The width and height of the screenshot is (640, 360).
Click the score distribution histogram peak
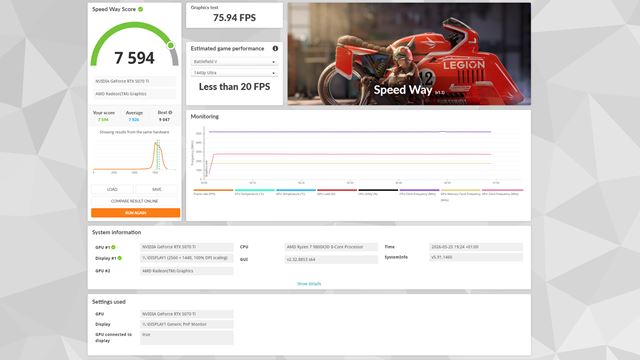157,144
